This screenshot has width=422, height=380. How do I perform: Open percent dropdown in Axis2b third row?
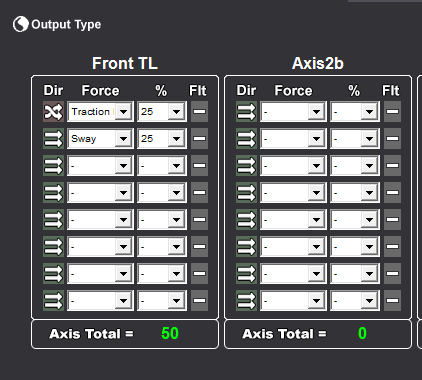pyautogui.click(x=355, y=166)
